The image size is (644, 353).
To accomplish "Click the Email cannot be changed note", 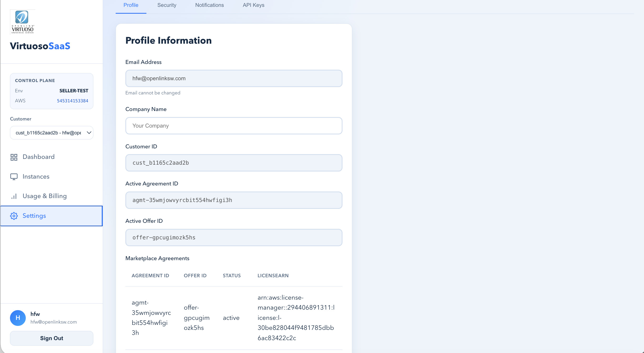I will pyautogui.click(x=153, y=93).
